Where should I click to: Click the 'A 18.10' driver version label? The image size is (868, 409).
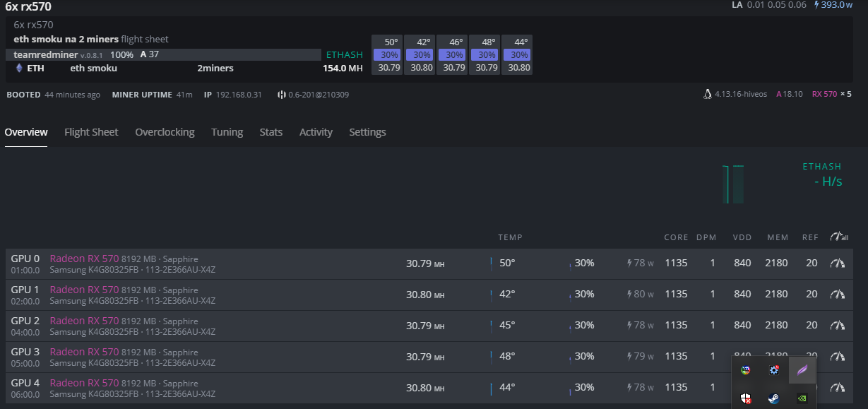790,94
